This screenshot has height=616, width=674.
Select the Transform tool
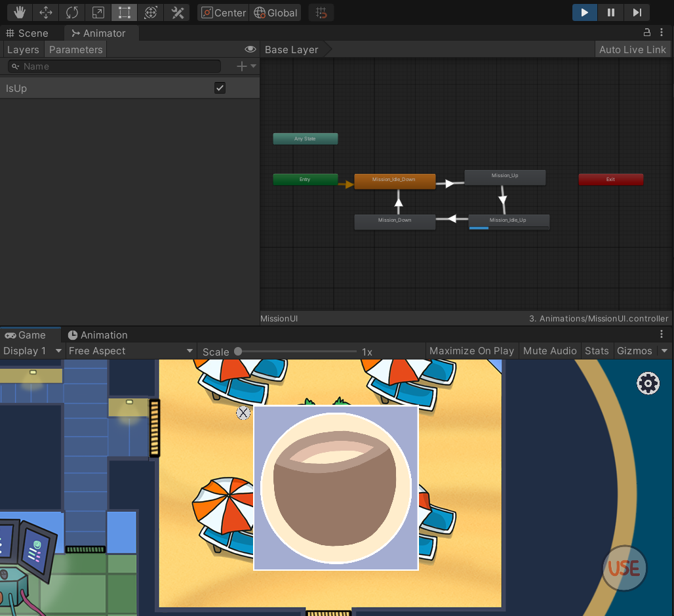coord(150,12)
